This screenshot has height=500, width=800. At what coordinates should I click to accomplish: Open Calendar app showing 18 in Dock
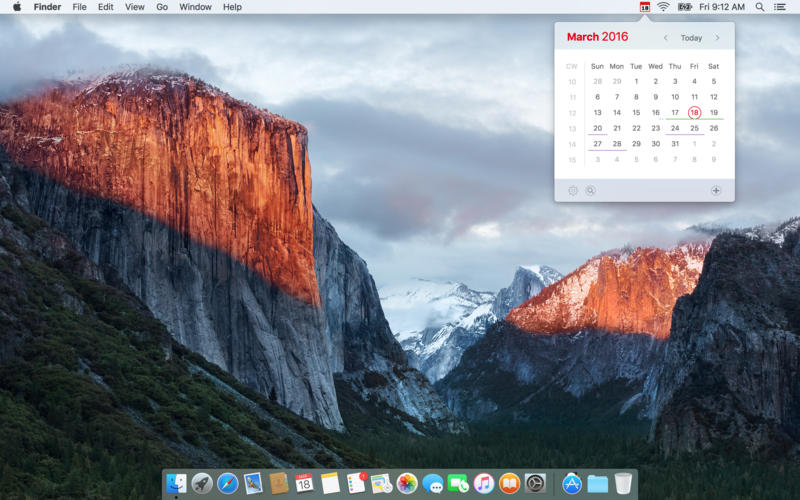(305, 483)
